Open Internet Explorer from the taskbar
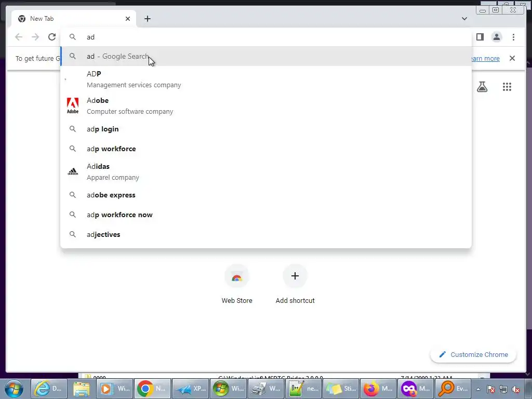 tap(48, 389)
